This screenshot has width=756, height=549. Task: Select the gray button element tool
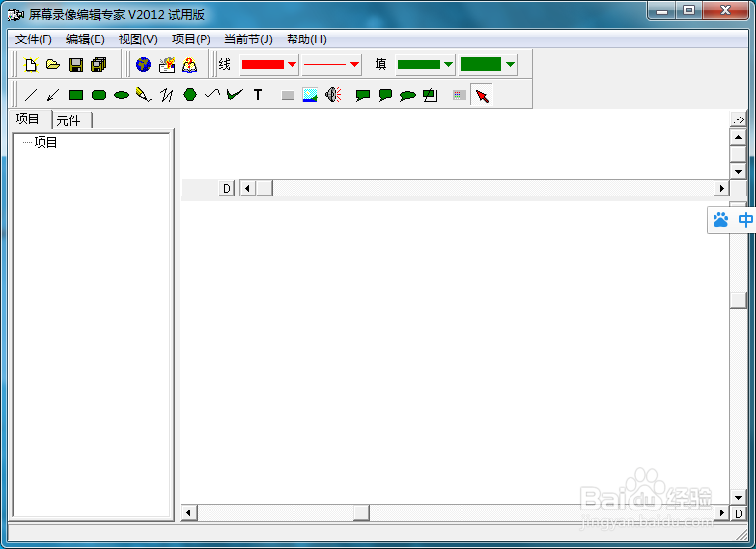(288, 95)
